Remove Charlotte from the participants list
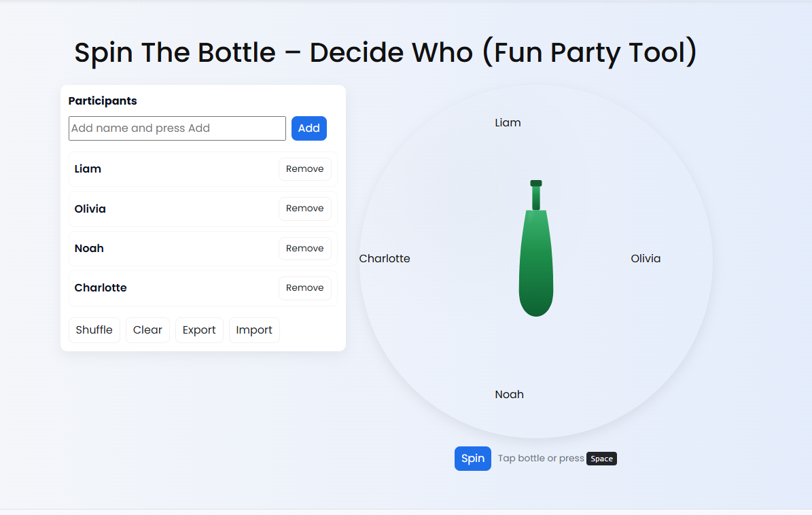Screen dimensions: 812x515 [304, 287]
